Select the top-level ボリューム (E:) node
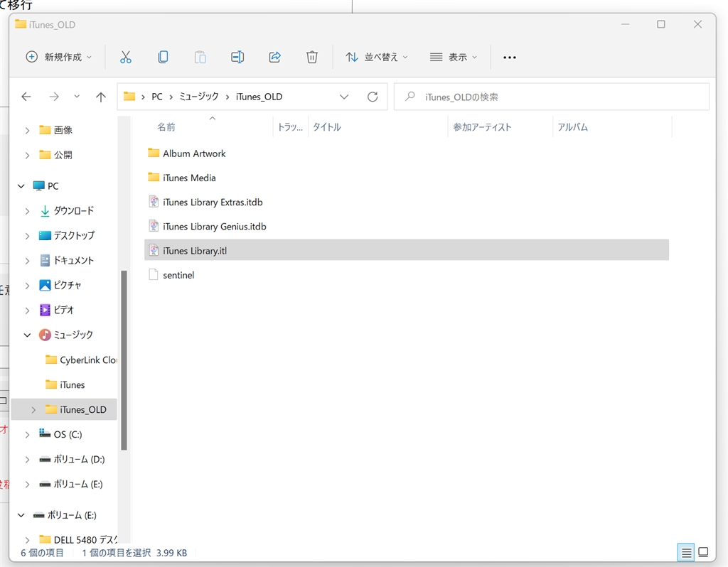Screen dimensions: 728x567 72,515
